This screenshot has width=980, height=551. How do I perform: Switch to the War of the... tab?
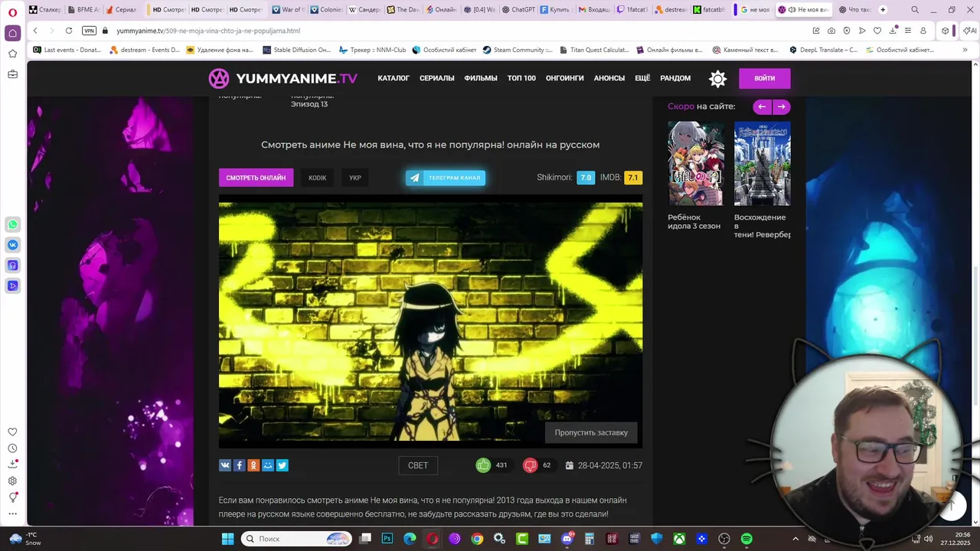coord(289,10)
